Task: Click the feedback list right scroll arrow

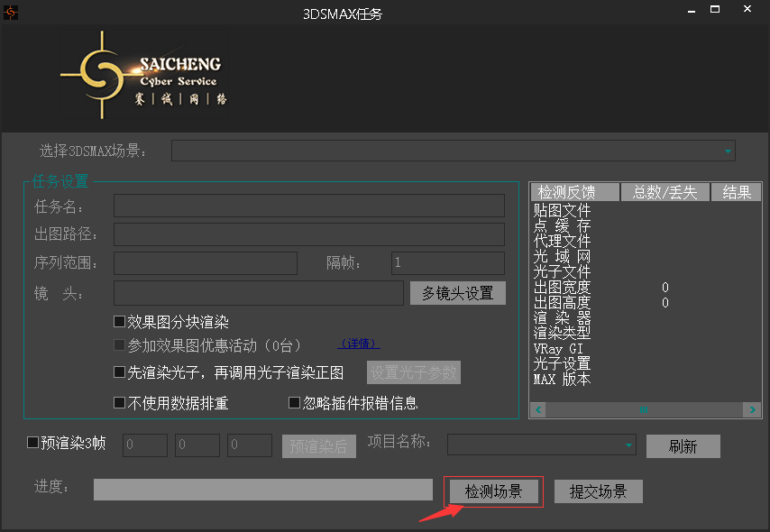Action: 752,409
